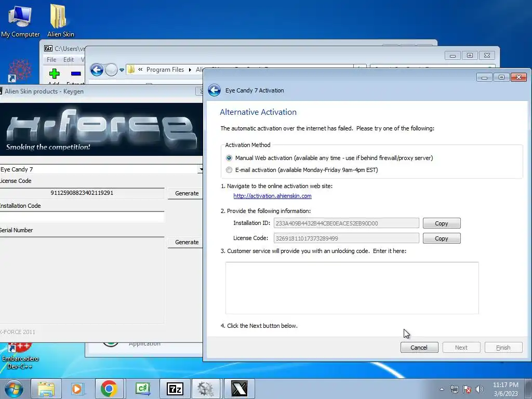This screenshot has width=532, height=399.
Task: Select the red spirograph shortcut on desktop
Action: [x=20, y=70]
